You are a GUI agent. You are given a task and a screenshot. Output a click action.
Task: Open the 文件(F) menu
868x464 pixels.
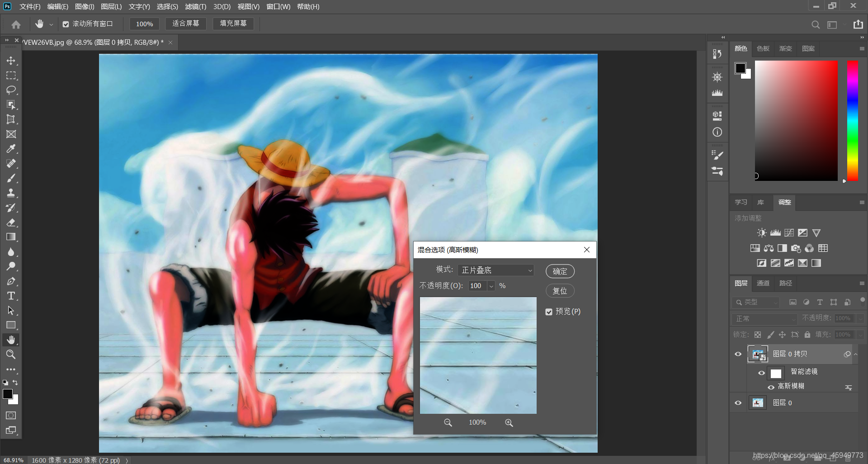click(x=30, y=7)
